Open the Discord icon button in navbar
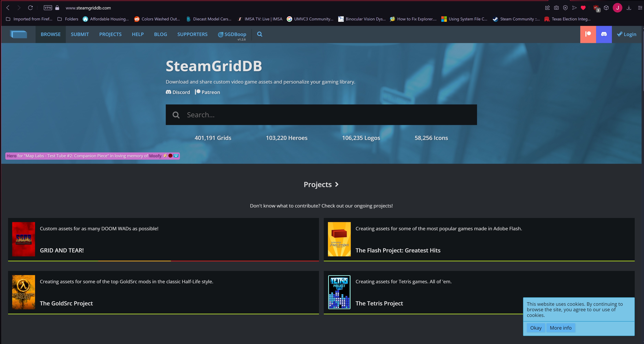 (603, 34)
